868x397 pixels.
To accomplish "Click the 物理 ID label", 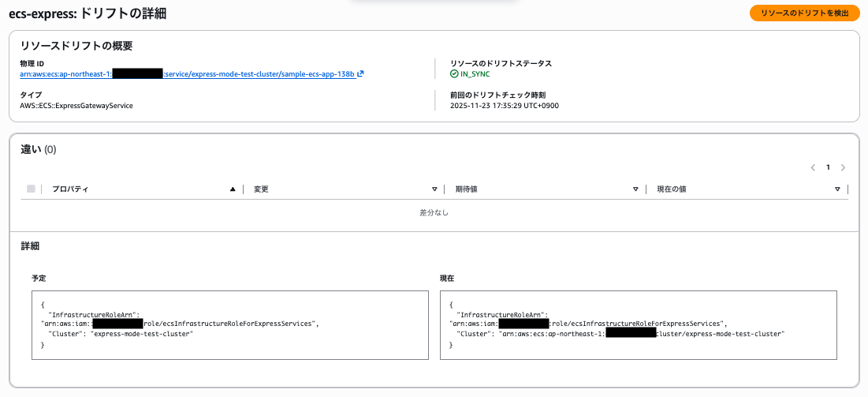I will (32, 63).
